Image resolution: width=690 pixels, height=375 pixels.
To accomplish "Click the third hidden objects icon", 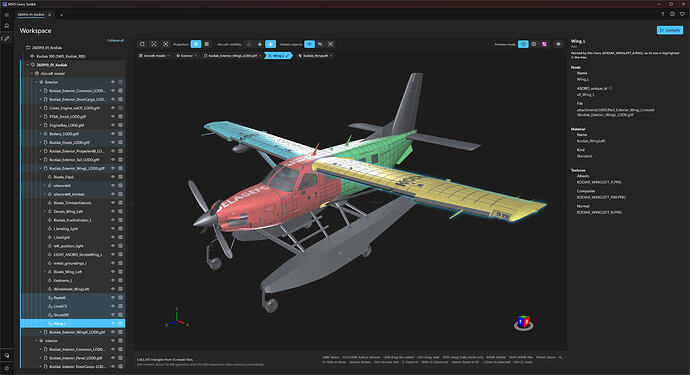I will 331,44.
